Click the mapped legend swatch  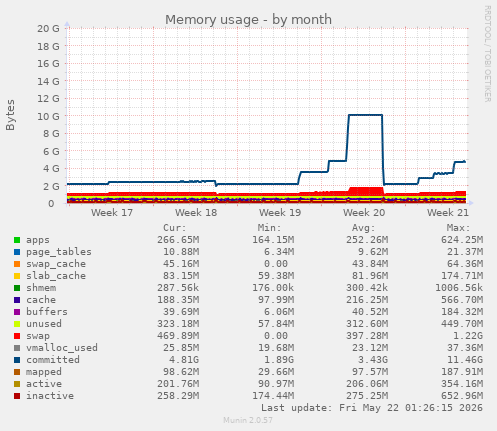coord(17,372)
